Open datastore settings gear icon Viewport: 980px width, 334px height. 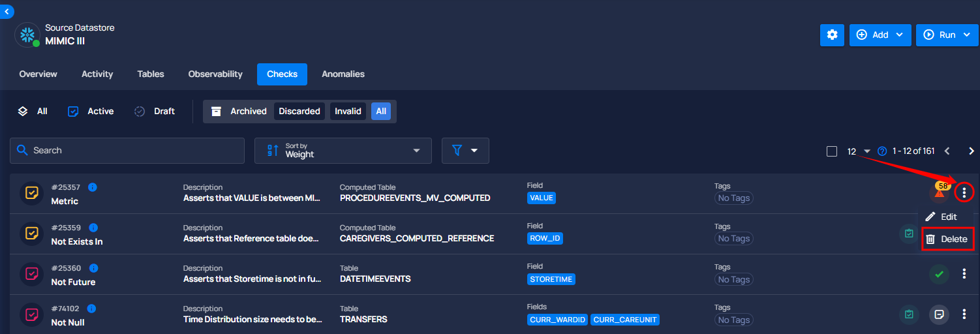[x=832, y=35]
